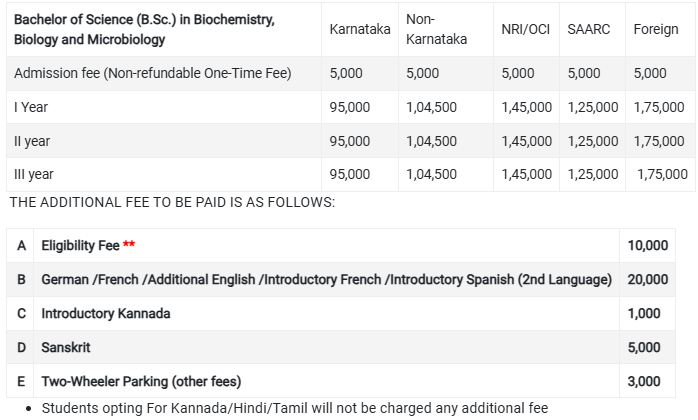Click the red asterisks next to Eligibility Fee

129,244
